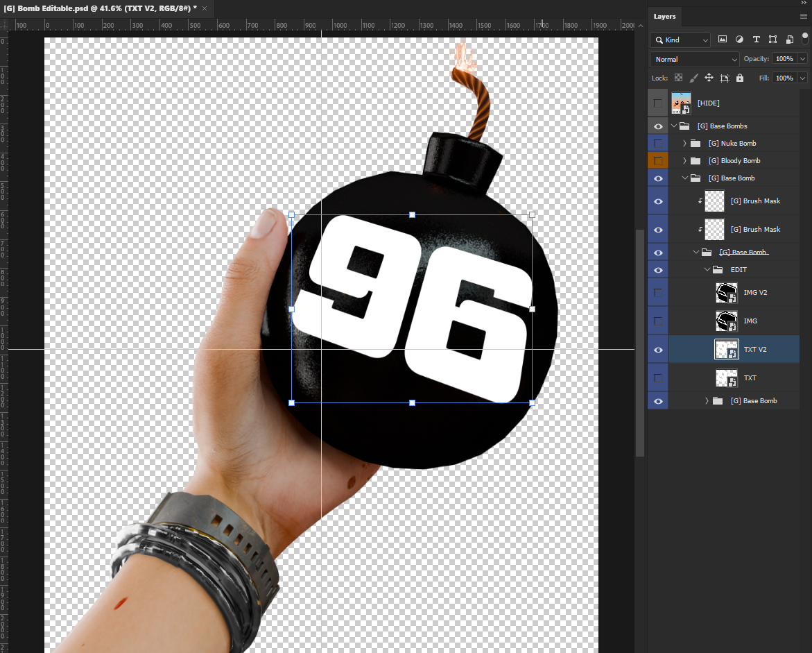Filter layers by pixel layer icon
This screenshot has width=812, height=653.
723,40
